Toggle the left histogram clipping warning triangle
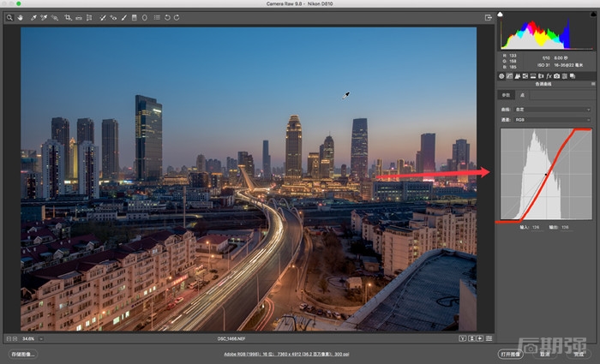 click(500, 15)
